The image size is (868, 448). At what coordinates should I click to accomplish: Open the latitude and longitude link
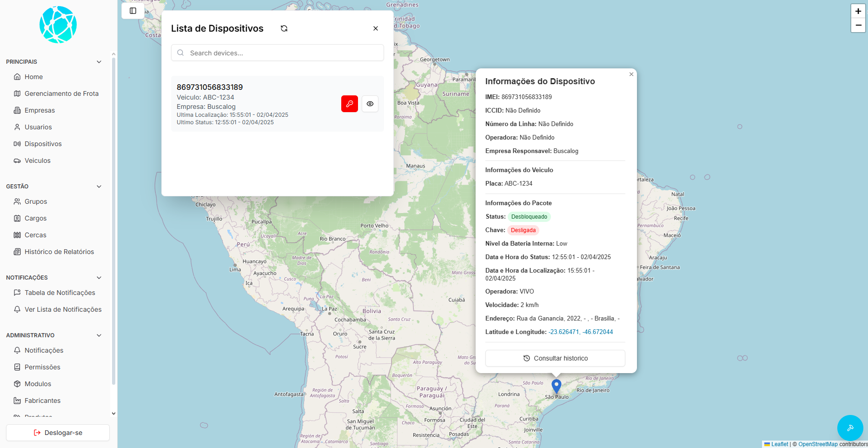coord(580,332)
